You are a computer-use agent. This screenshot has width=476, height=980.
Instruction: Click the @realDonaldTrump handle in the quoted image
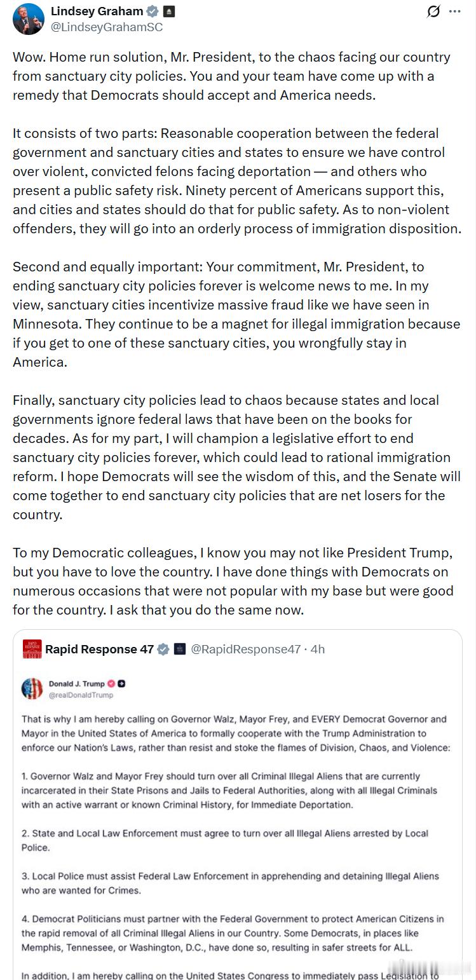coord(81,695)
